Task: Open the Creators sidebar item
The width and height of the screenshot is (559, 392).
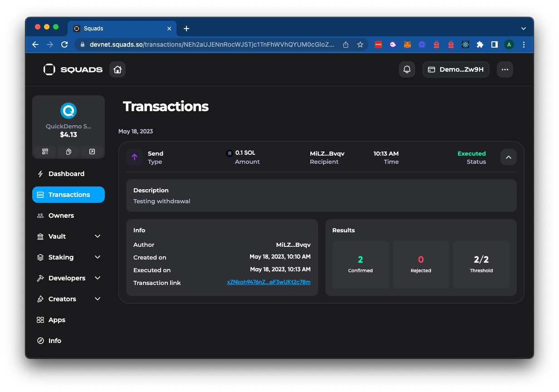Action: click(x=69, y=299)
